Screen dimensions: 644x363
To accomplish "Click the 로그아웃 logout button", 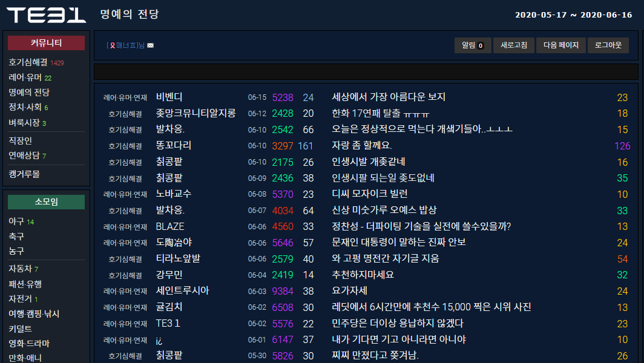I will point(608,45).
